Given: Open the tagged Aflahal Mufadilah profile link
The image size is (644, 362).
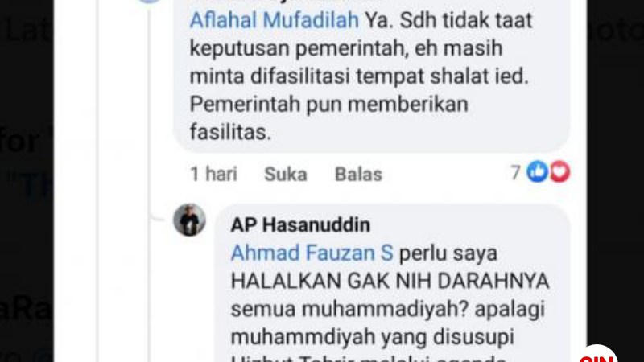Looking at the screenshot, I should [x=275, y=20].
